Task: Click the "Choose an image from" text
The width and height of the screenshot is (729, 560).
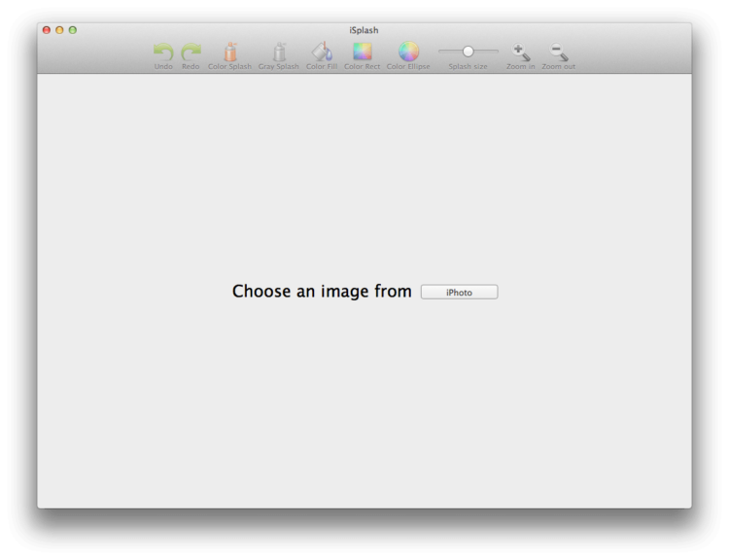Action: (322, 292)
